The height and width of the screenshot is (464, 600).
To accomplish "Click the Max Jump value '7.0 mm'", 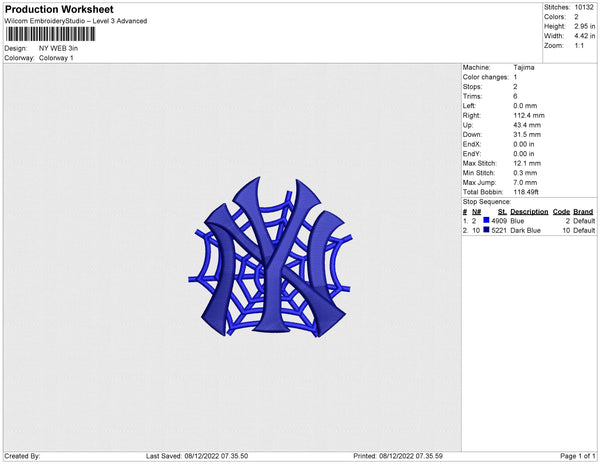I will point(525,182).
